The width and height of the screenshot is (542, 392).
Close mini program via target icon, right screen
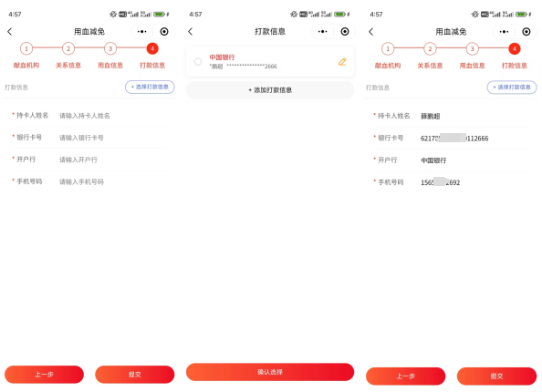point(526,32)
